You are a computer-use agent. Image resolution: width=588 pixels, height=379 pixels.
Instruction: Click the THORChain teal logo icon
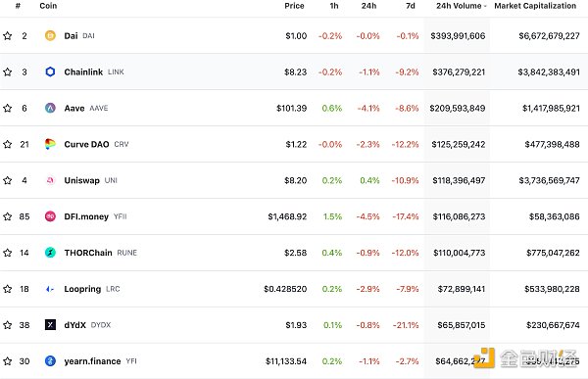click(x=50, y=253)
